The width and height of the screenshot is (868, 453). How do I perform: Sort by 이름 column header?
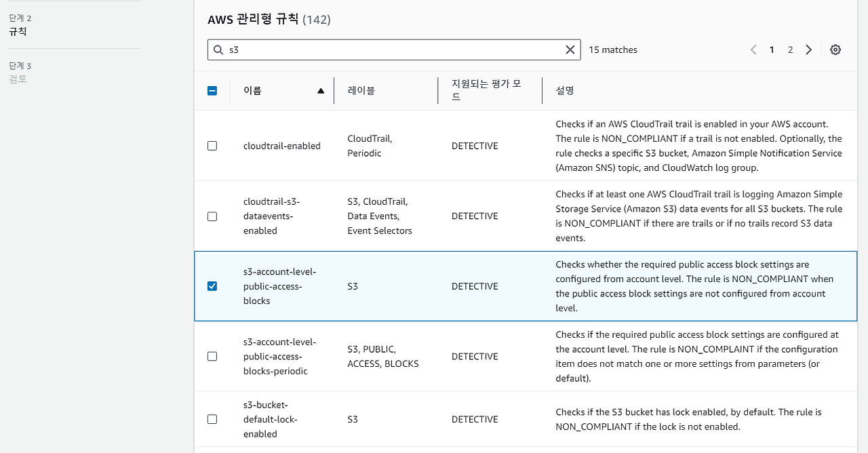coord(252,90)
